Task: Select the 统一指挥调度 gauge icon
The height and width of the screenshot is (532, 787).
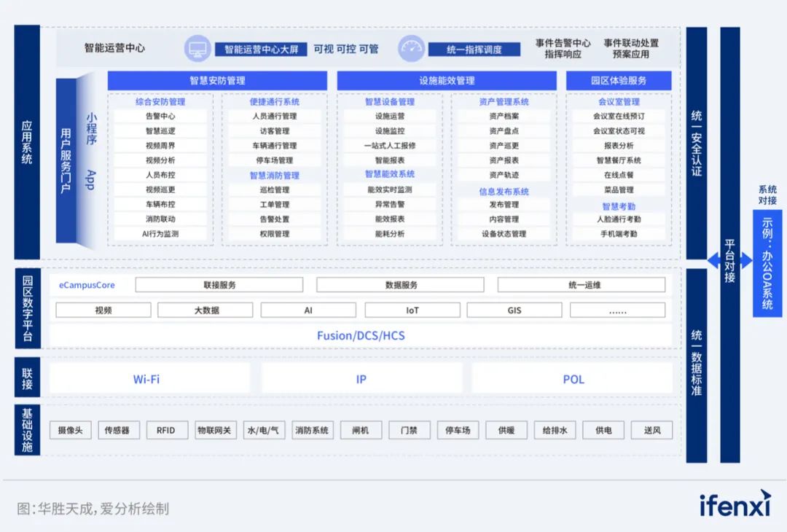Action: coord(410,48)
